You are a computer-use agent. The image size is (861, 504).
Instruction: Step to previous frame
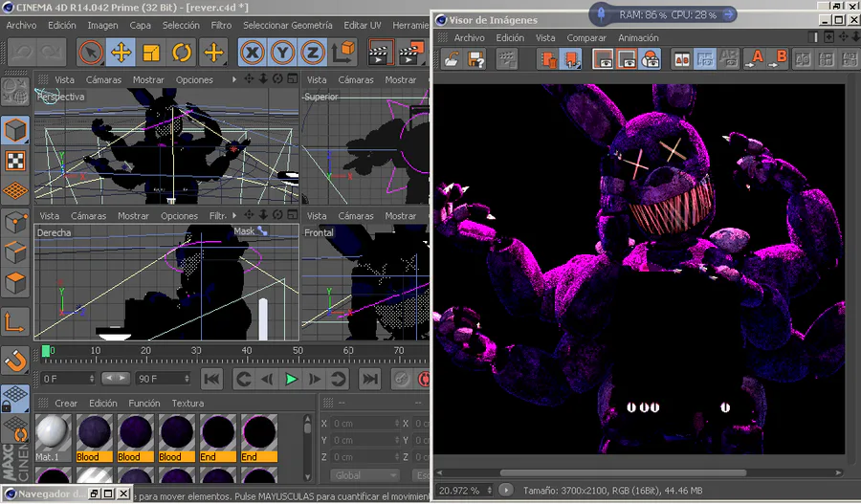click(268, 379)
